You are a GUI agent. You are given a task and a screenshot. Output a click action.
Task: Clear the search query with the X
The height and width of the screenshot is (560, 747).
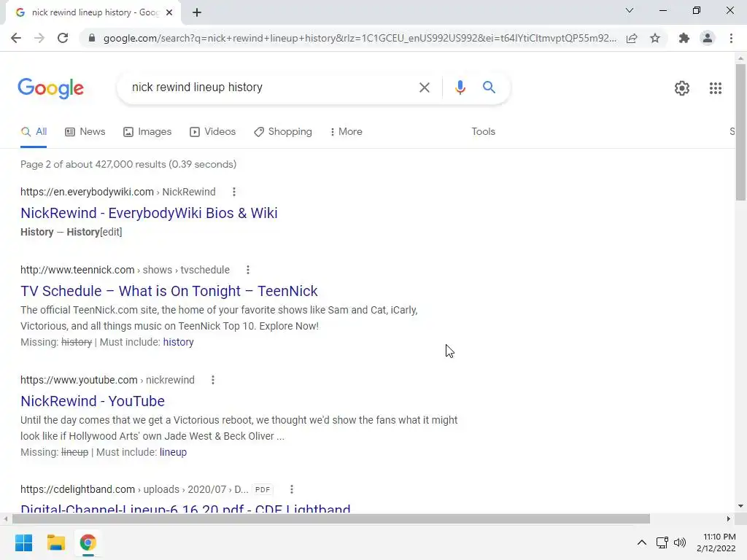click(424, 87)
